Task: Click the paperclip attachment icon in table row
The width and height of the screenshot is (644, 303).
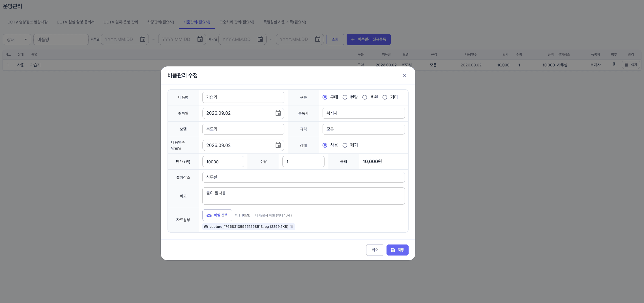Action: (614, 64)
